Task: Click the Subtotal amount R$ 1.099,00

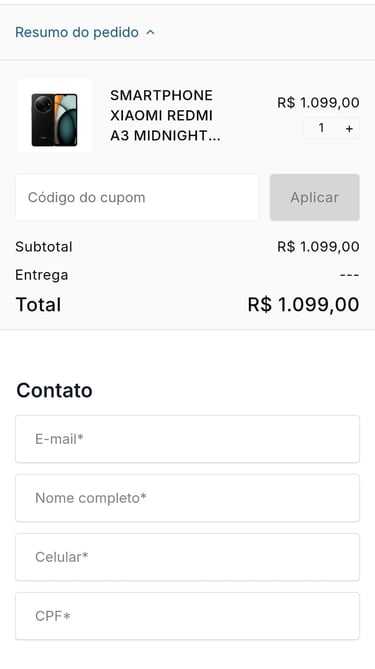Action: coord(318,247)
